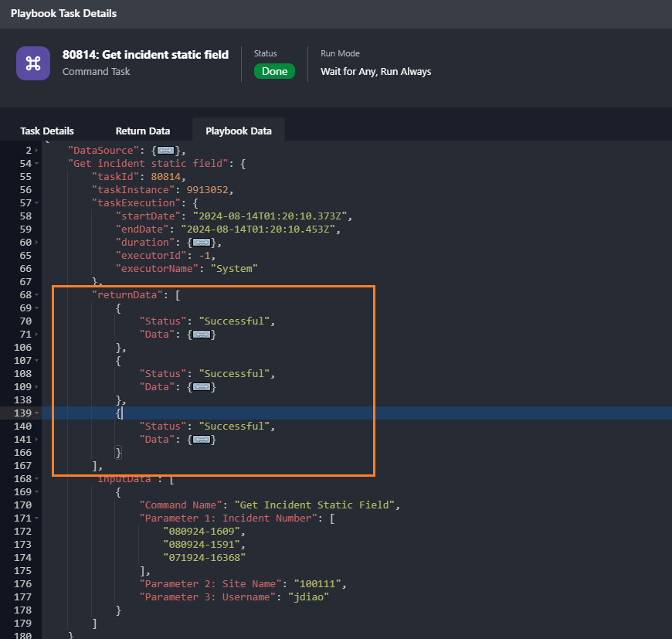This screenshot has height=639, width=672.
Task: Collapse returnData using line 68 fold arrow
Action: pos(36,294)
